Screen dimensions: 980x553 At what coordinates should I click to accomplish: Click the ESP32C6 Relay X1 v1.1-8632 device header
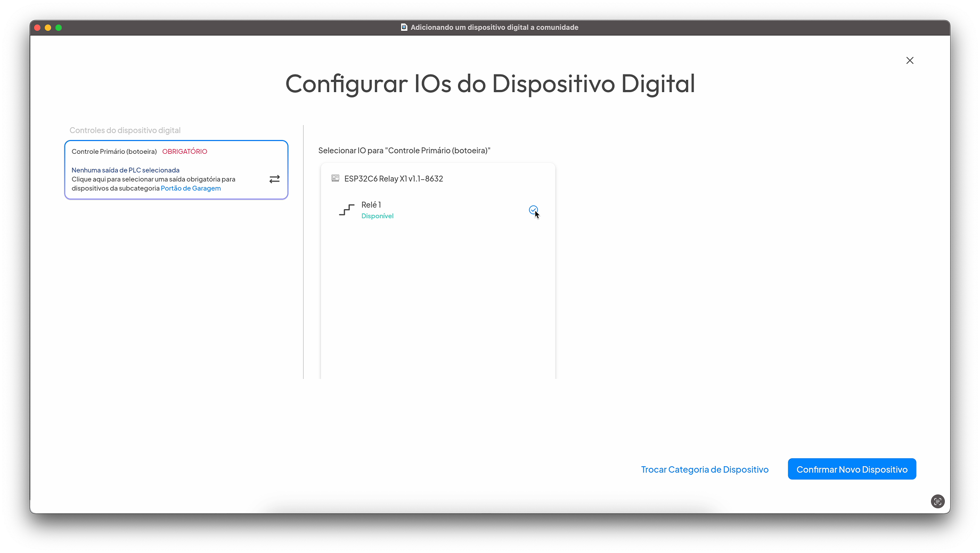pyautogui.click(x=394, y=179)
